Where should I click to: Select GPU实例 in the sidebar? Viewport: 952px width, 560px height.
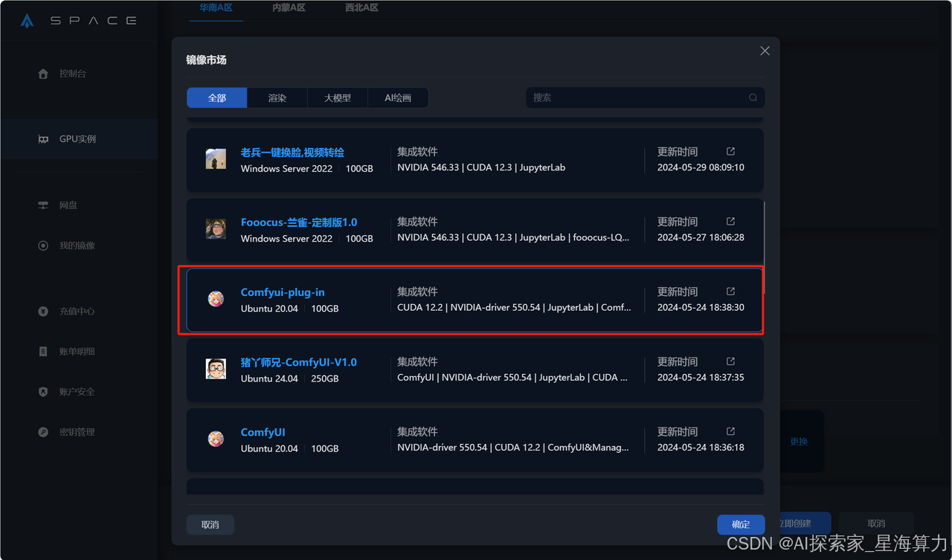coord(78,139)
